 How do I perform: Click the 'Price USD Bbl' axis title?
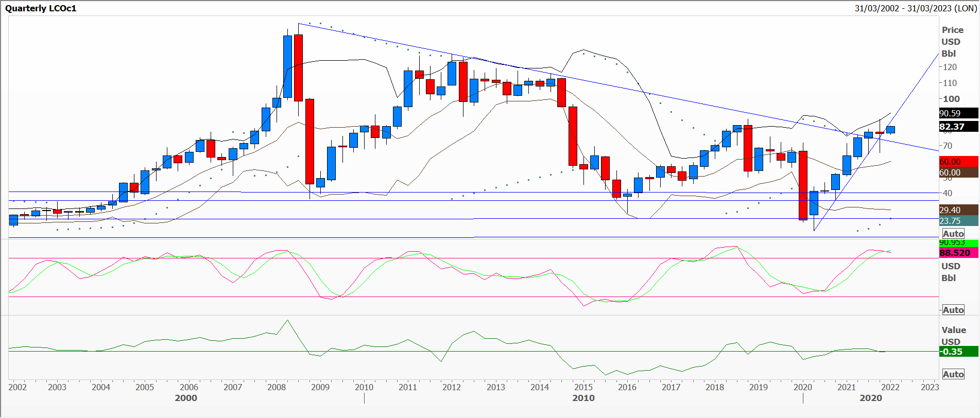tap(952, 42)
